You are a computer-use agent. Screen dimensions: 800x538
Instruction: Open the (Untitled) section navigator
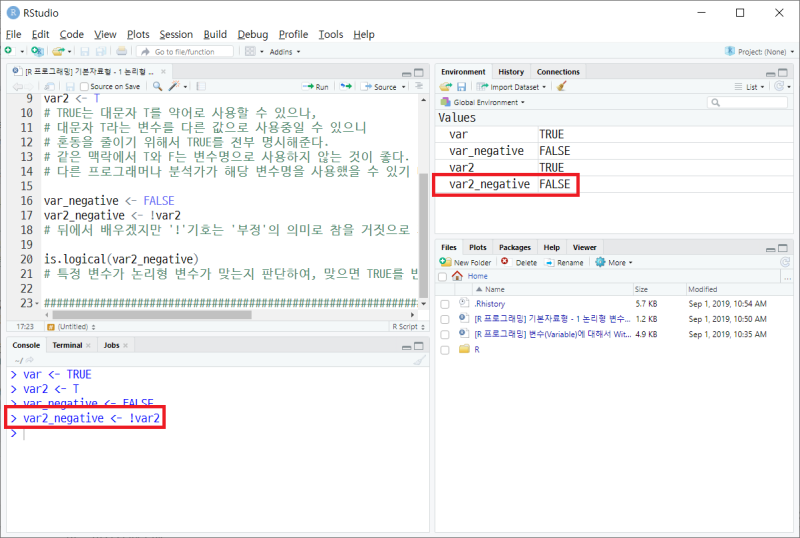pos(71,327)
